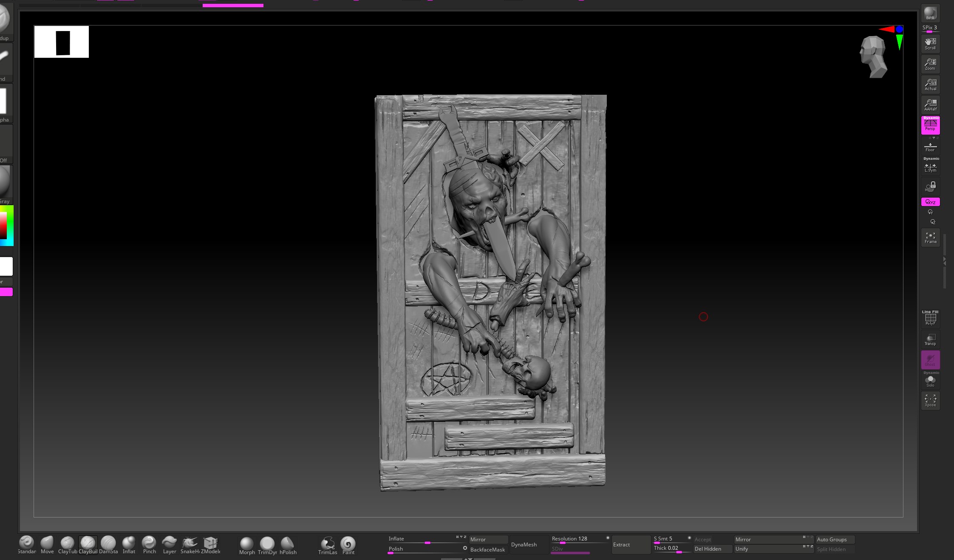Frame the mesh in the viewport

tap(930, 238)
